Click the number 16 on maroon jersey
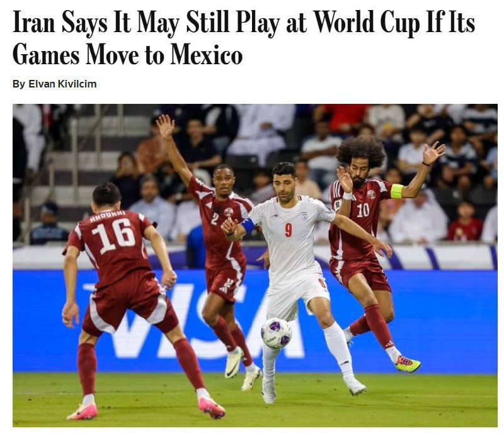This screenshot has height=433, width=504. tap(113, 235)
